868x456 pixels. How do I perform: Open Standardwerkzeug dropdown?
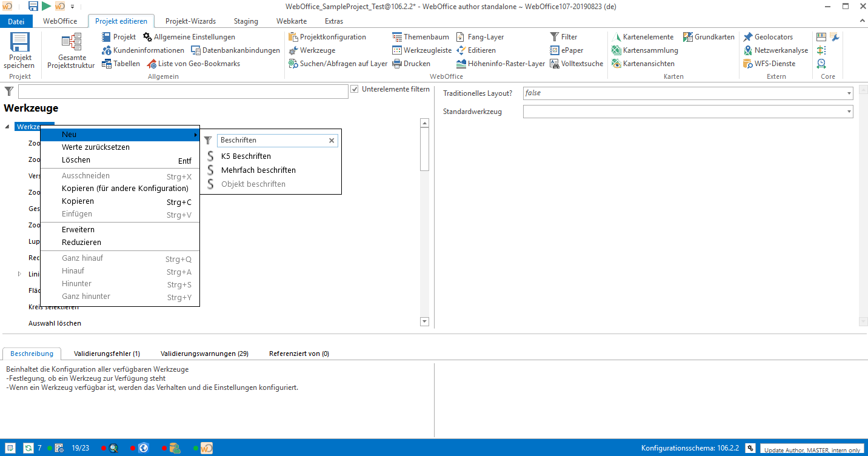[849, 112]
